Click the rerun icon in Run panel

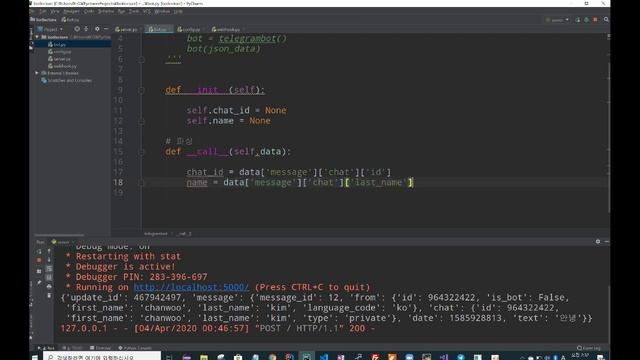(x=39, y=251)
